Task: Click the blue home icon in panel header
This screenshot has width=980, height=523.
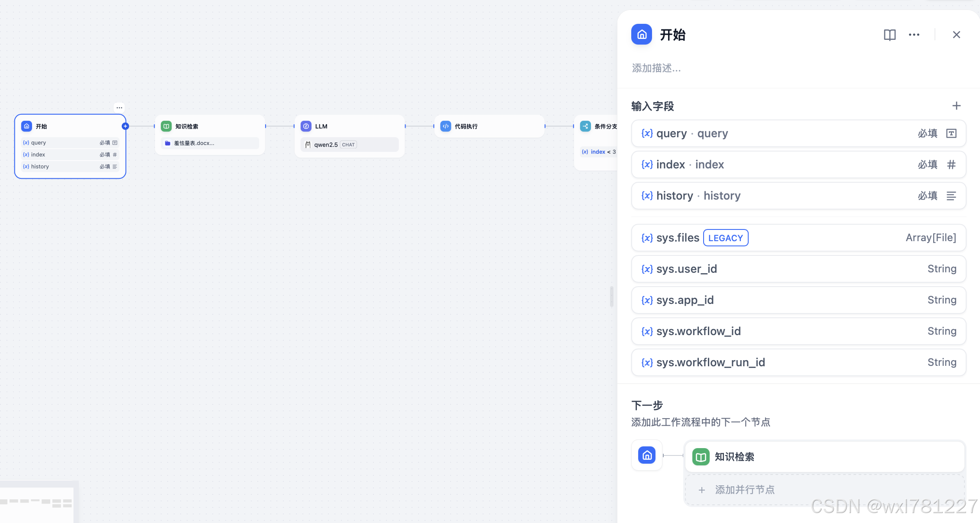Action: coord(642,34)
